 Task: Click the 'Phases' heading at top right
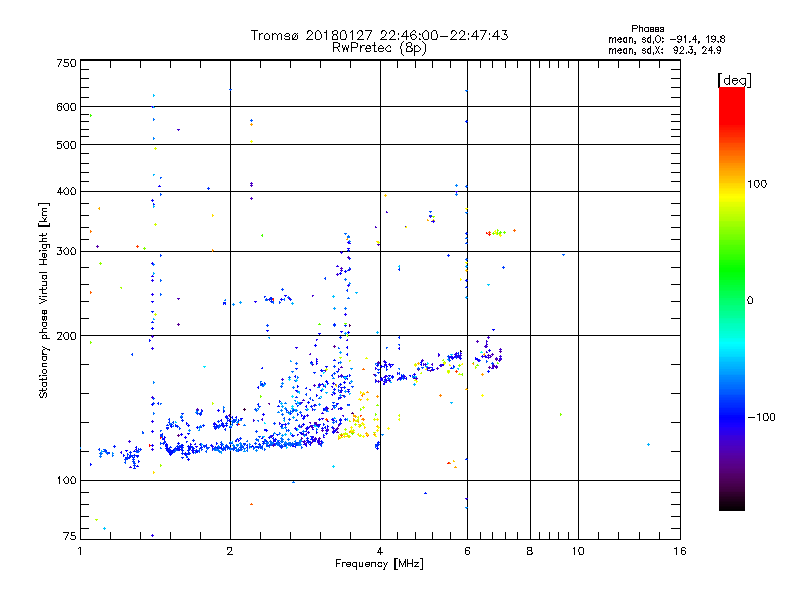647,29
